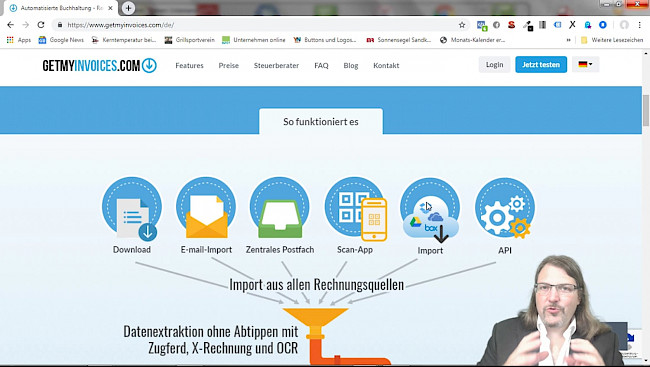The height and width of the screenshot is (367, 650).
Task: Click the Scan-App QR phone icon
Action: pyautogui.click(x=356, y=209)
